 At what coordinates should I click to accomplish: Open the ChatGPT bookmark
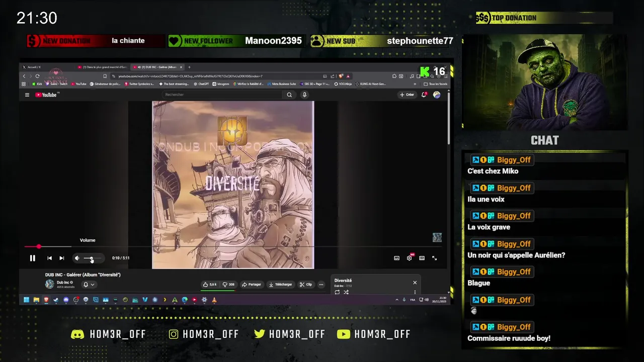point(201,84)
